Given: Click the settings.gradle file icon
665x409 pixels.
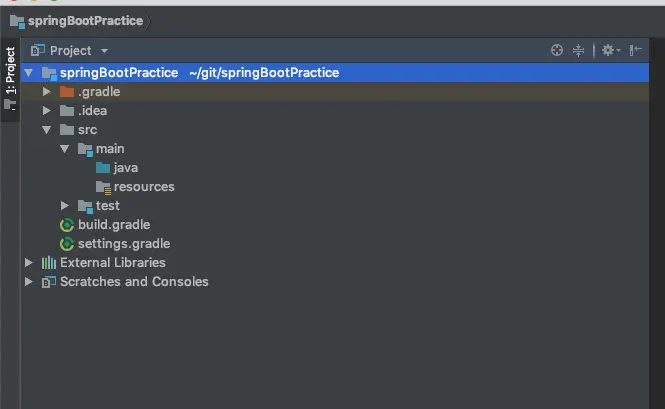Looking at the screenshot, I should coord(67,244).
